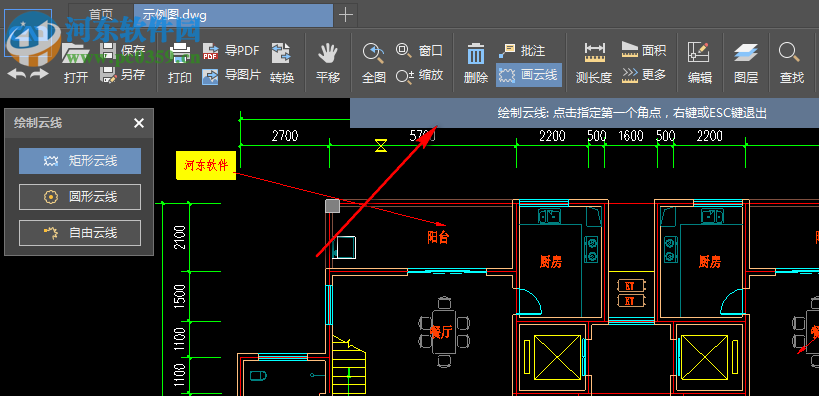Select 窗口 window zoom tool
The width and height of the screenshot is (819, 396).
click(419, 51)
